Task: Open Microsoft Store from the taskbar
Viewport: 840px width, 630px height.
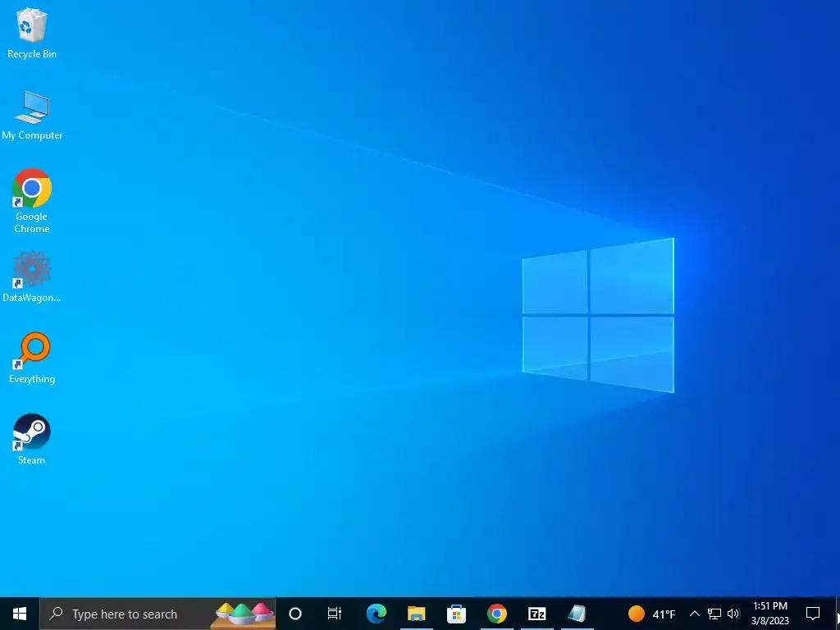Action: point(456,614)
